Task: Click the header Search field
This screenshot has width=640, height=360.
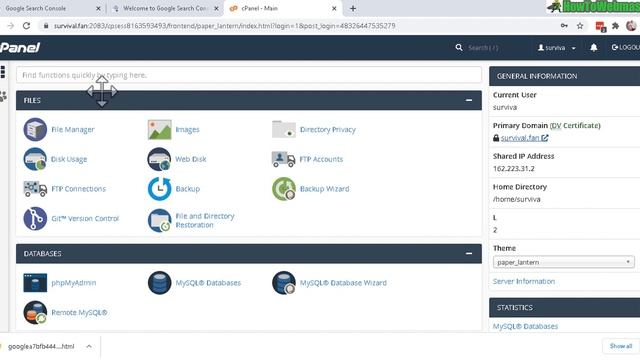Action: pos(483,48)
